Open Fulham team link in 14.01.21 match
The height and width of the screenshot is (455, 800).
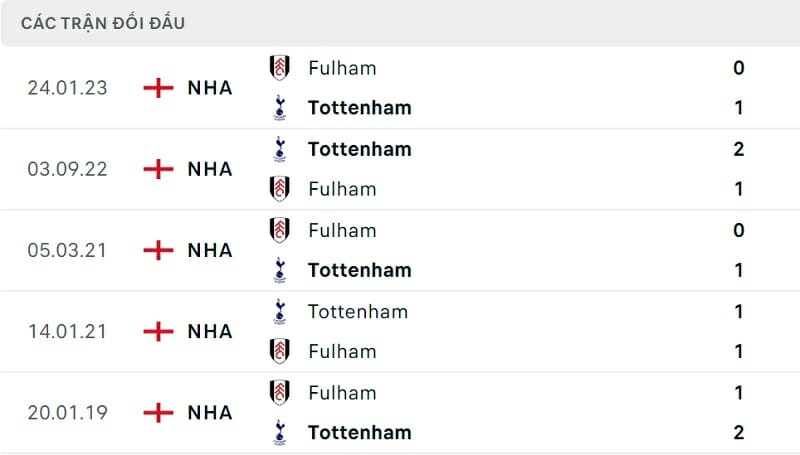[342, 351]
